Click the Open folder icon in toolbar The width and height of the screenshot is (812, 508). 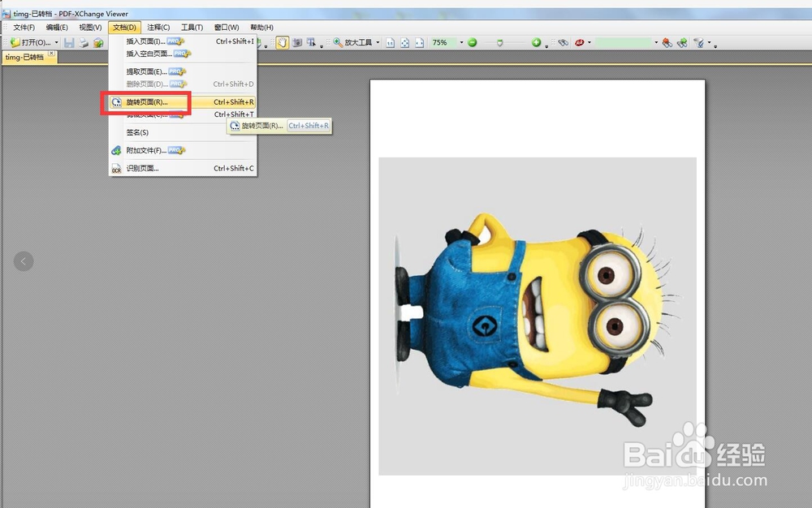click(x=15, y=42)
